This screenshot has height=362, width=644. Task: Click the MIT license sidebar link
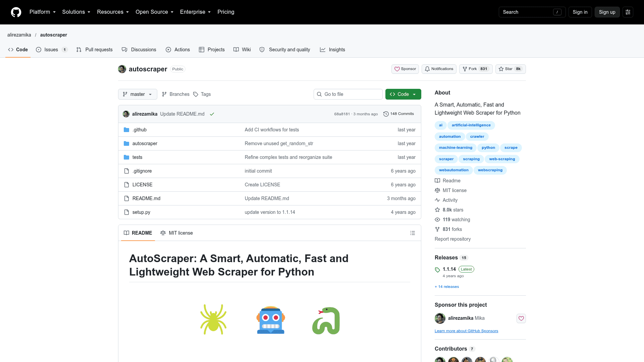(451, 190)
